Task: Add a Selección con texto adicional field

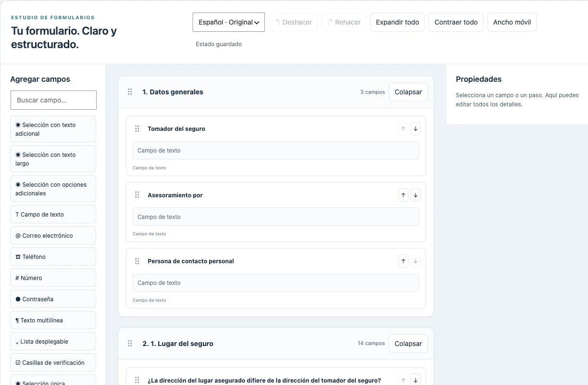Action: [53, 129]
